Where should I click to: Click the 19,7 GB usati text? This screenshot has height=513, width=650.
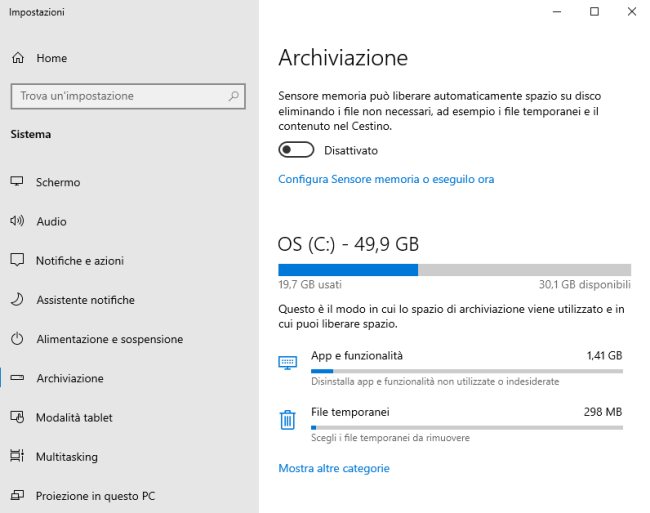(310, 284)
